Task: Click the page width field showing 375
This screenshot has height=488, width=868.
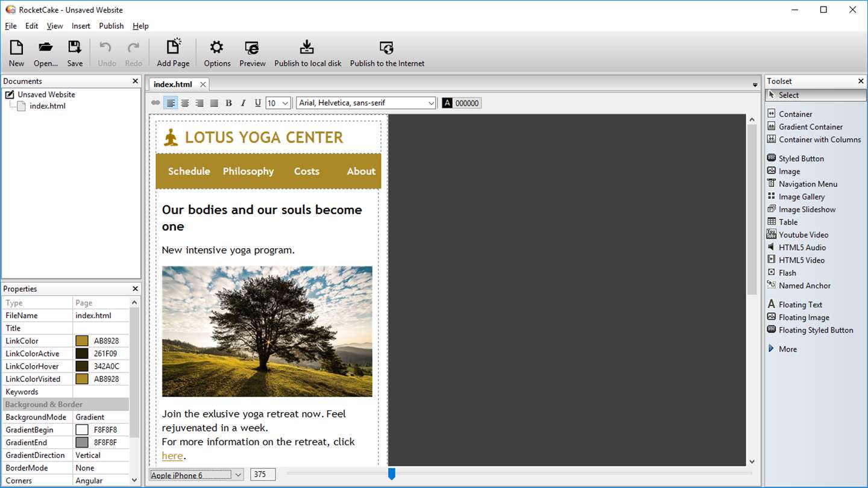Action: click(x=263, y=475)
